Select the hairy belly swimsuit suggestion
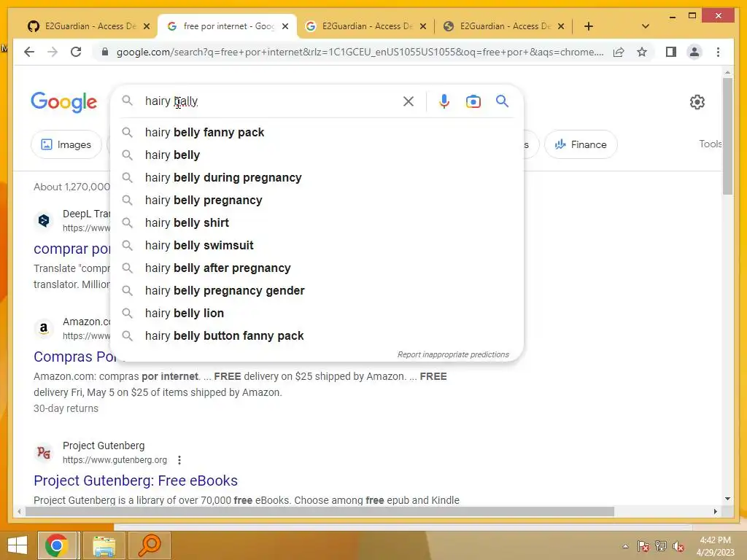This screenshot has width=747, height=560. pyautogui.click(x=317, y=245)
